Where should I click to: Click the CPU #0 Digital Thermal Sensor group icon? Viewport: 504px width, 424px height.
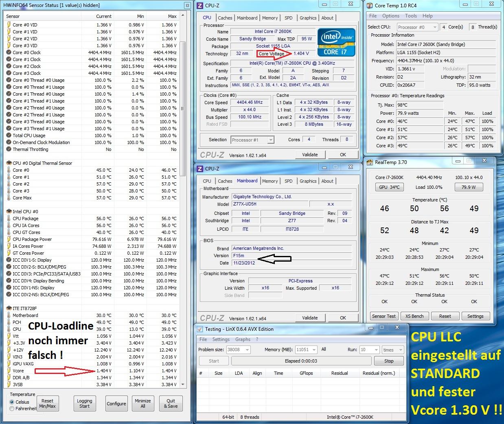point(9,163)
